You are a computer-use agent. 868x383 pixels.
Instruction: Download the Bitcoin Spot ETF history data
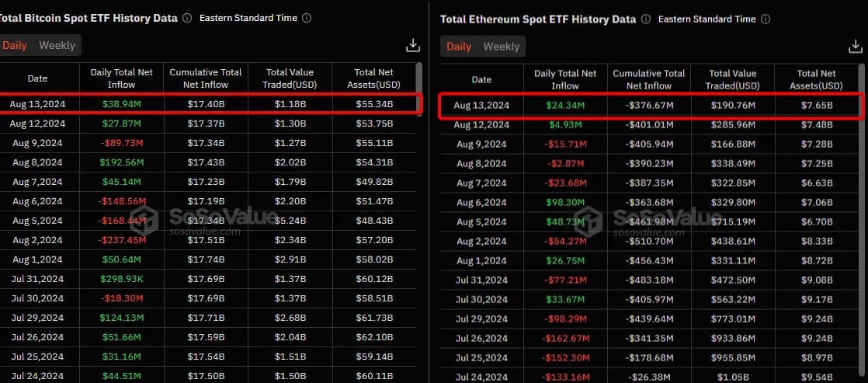pyautogui.click(x=413, y=46)
